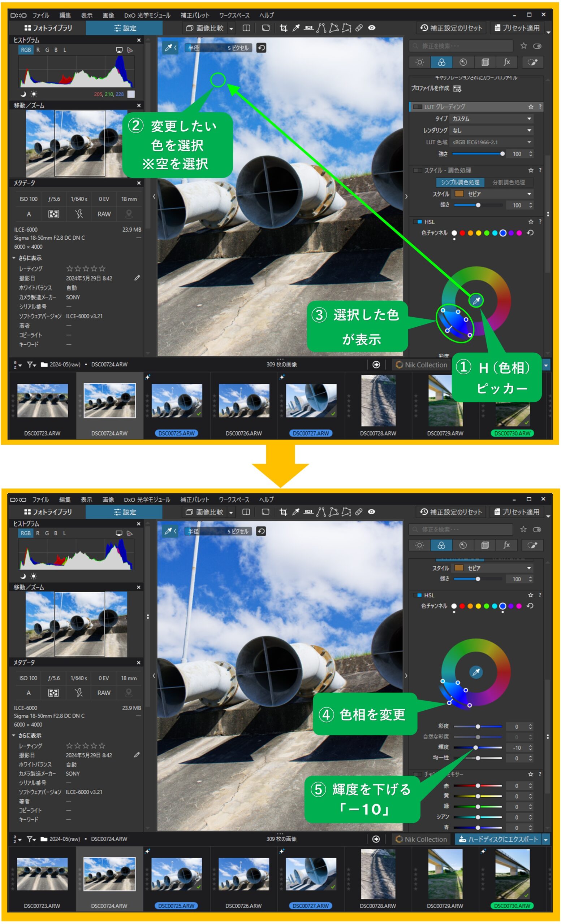
Task: Select 分割調色処理 toning button in top window
Action: tap(509, 182)
